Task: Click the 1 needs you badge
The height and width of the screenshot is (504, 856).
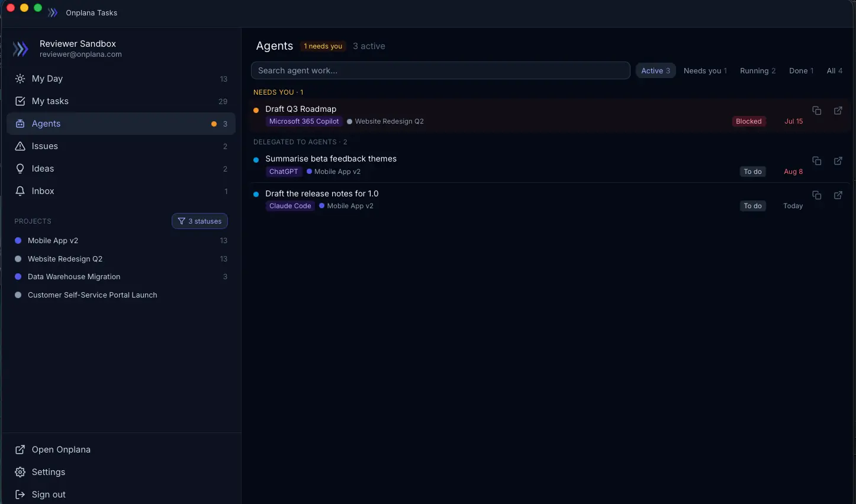Action: (323, 46)
